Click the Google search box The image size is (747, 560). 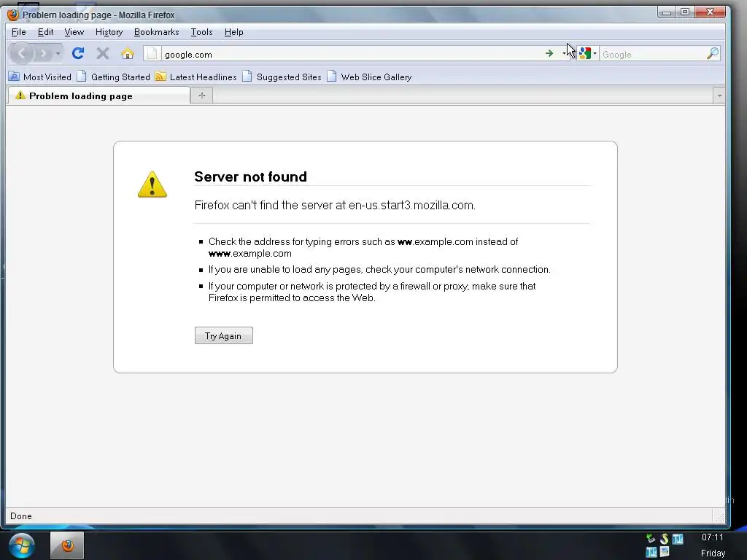(651, 54)
